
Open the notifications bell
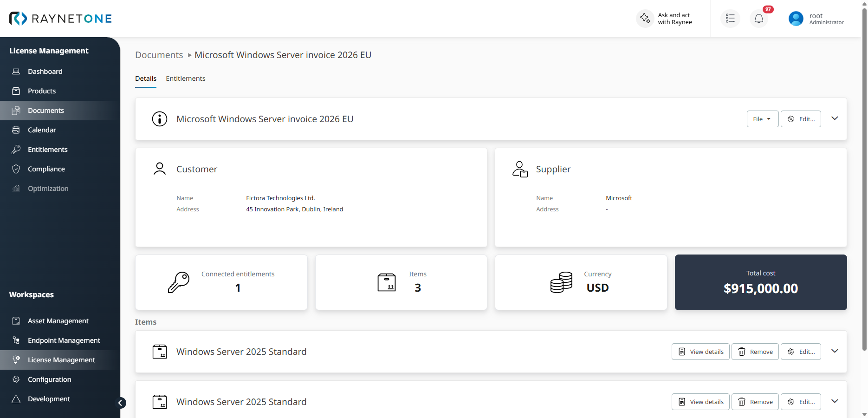[759, 19]
